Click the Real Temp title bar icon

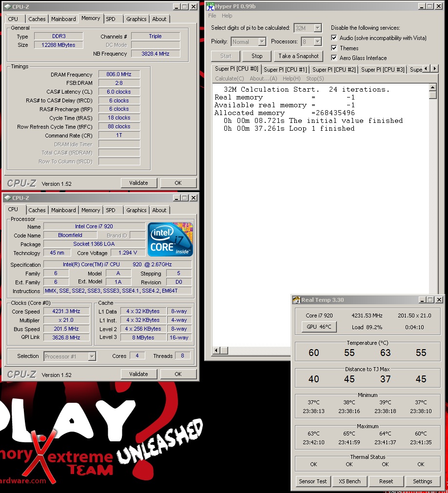click(296, 299)
